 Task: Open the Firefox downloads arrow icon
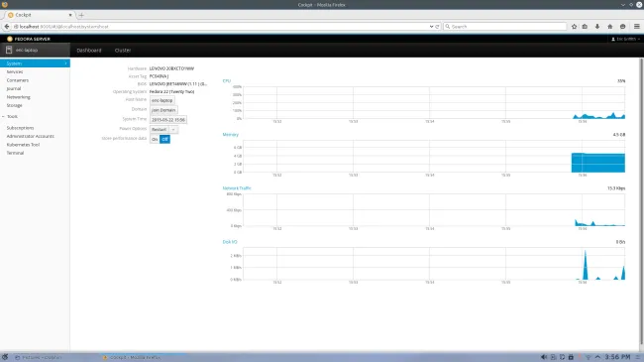pos(597,27)
